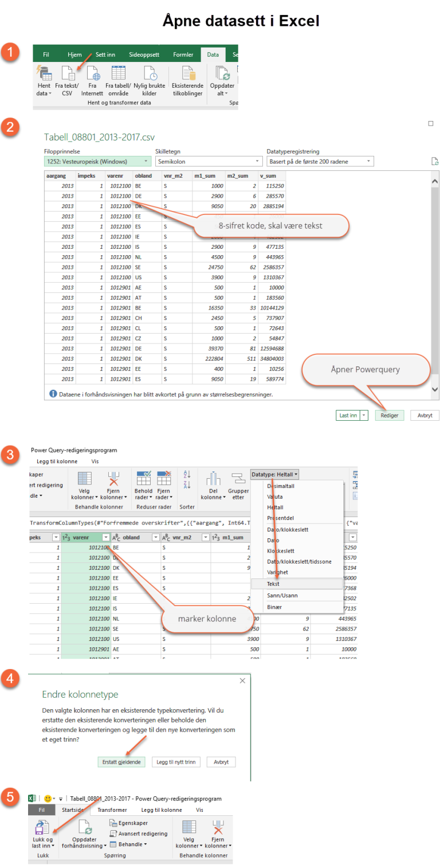440x868 pixels.
Task: Click the Del kolonne icon
Action: [214, 479]
